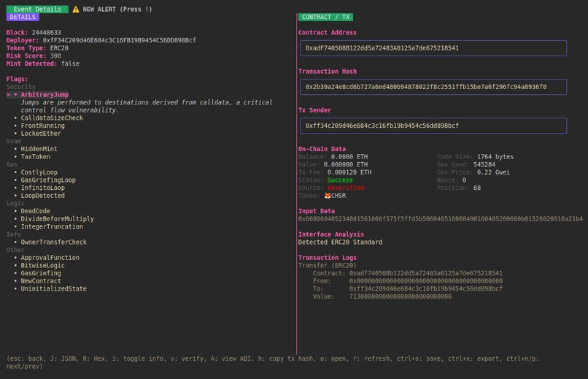Viewport: 588px width, 379px height.
Task: Click the warning alert icon
Action: 76,9
